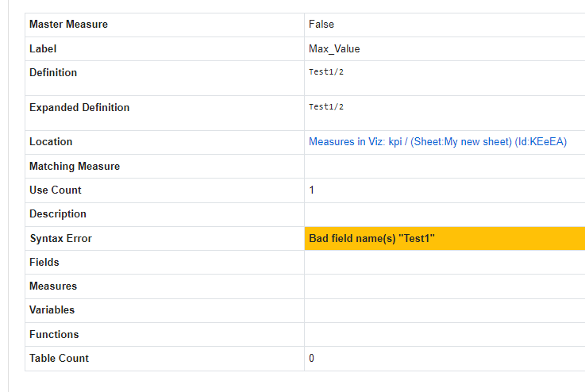Click the Definition row header
The height and width of the screenshot is (392, 585).
click(53, 72)
